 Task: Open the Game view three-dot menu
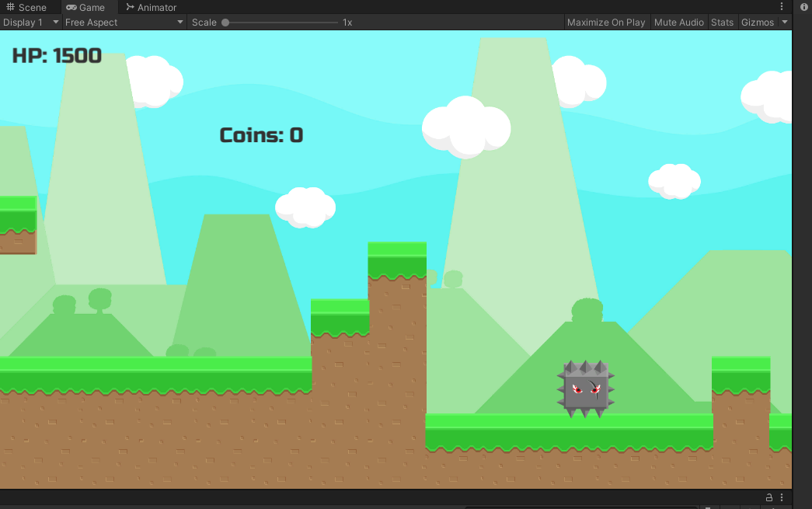[782, 7]
